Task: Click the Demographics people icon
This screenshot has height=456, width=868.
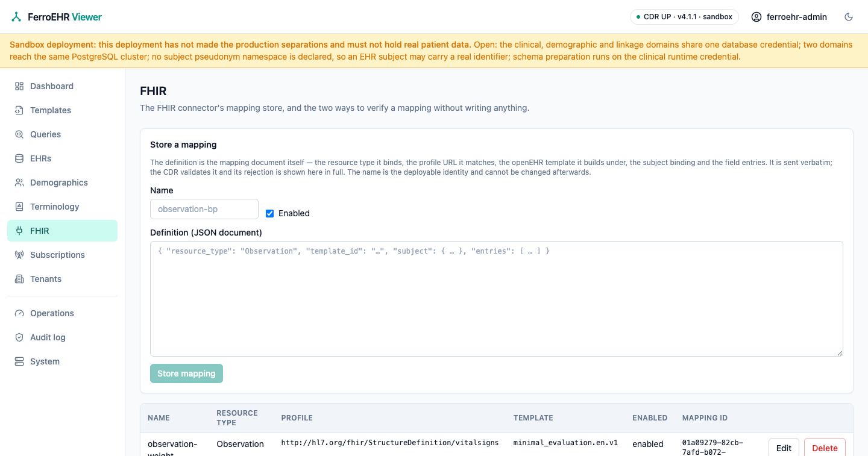Action: (19, 183)
